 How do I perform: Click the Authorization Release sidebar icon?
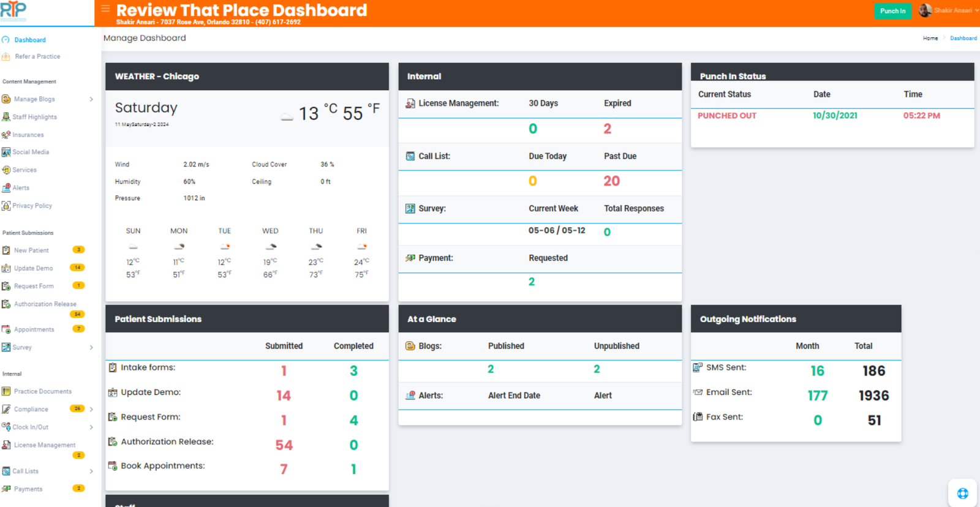6,304
